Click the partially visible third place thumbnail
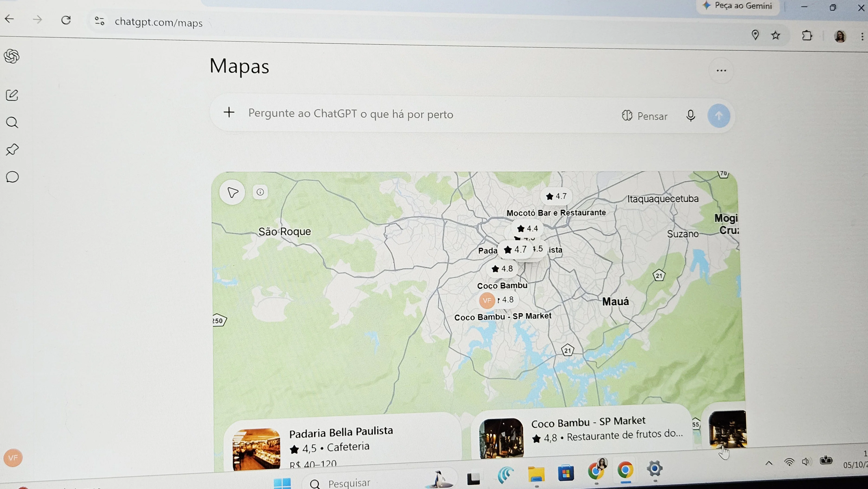The height and width of the screenshot is (489, 868). (x=727, y=429)
